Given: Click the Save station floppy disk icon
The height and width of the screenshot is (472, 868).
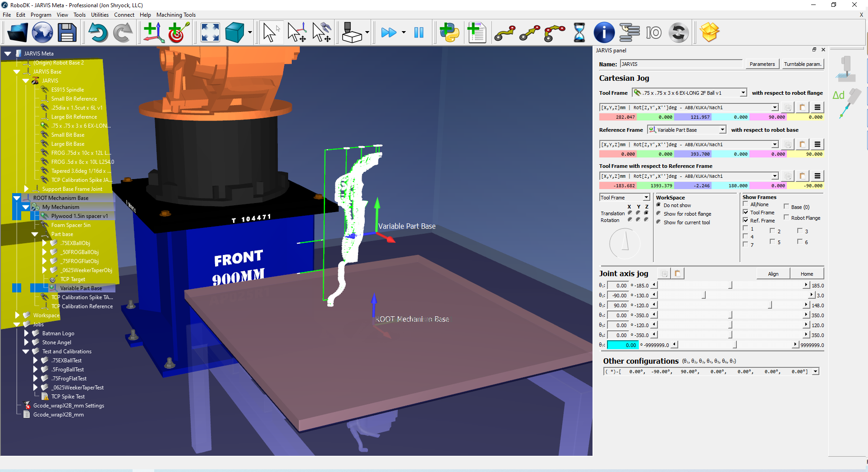Looking at the screenshot, I should pos(67,33).
